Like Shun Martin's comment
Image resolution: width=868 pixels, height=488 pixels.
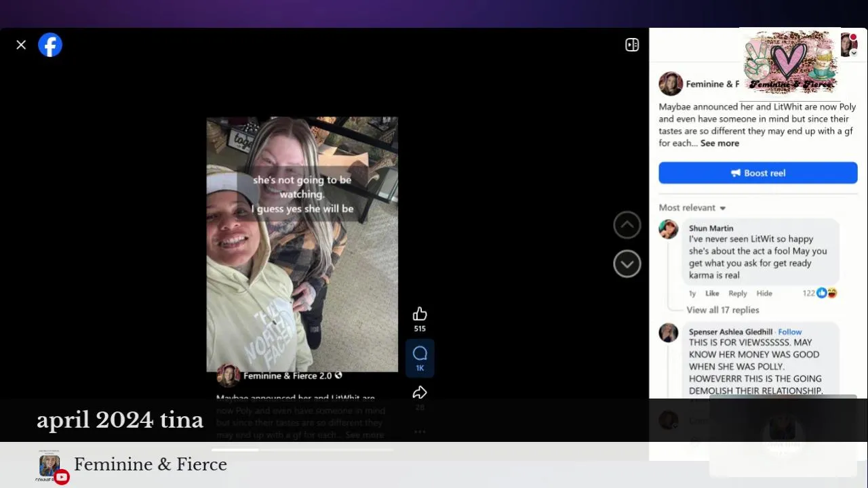point(712,293)
